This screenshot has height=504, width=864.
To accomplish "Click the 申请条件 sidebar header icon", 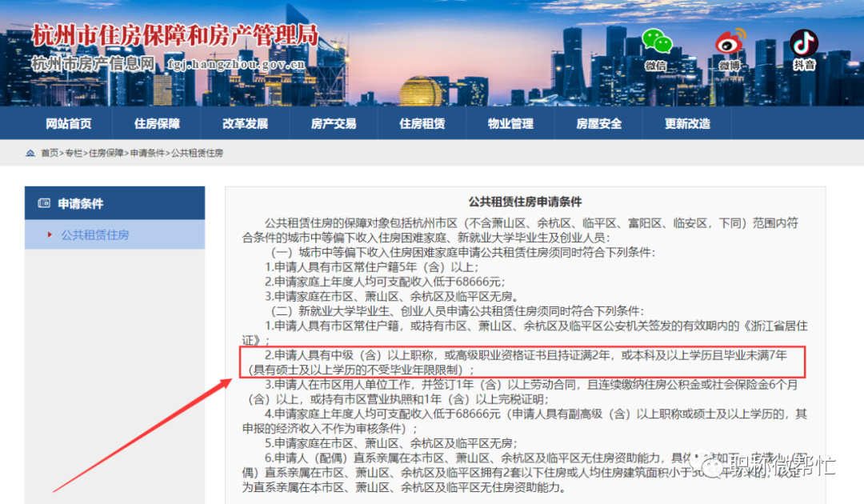I will point(44,203).
